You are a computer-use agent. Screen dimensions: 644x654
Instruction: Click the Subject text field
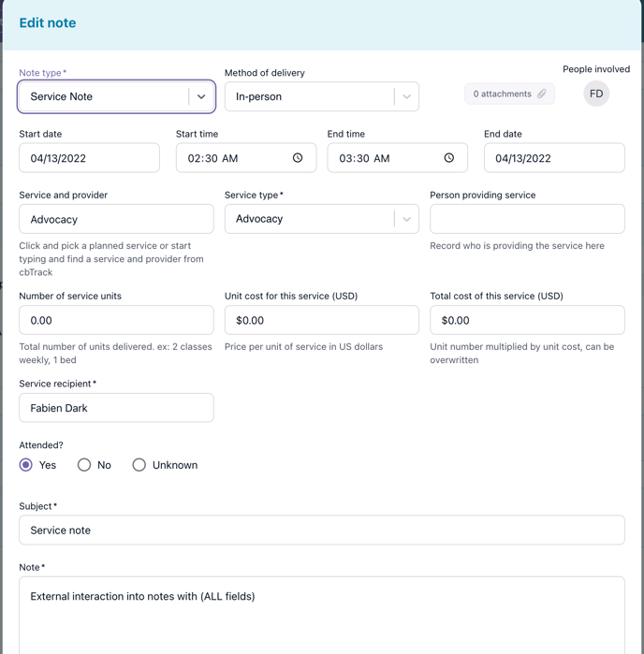tap(321, 530)
